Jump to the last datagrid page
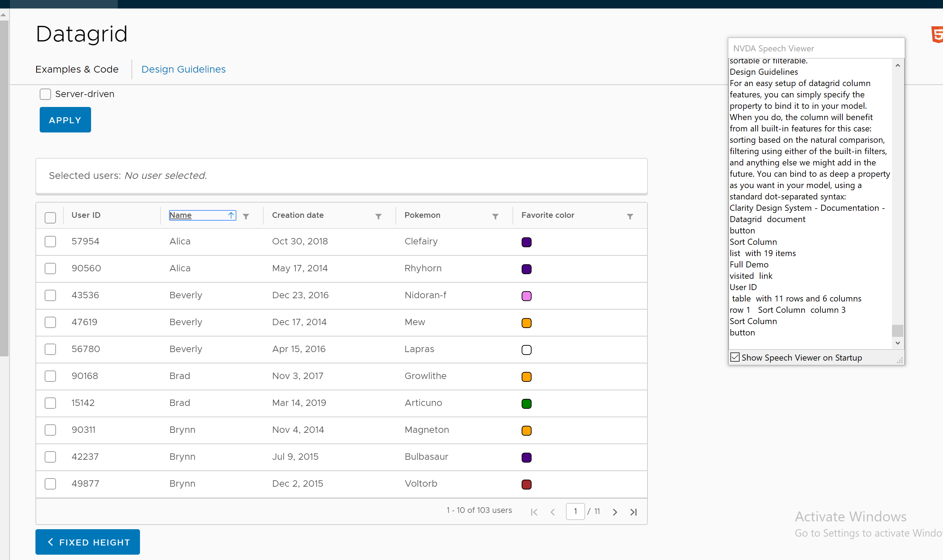 pyautogui.click(x=633, y=511)
